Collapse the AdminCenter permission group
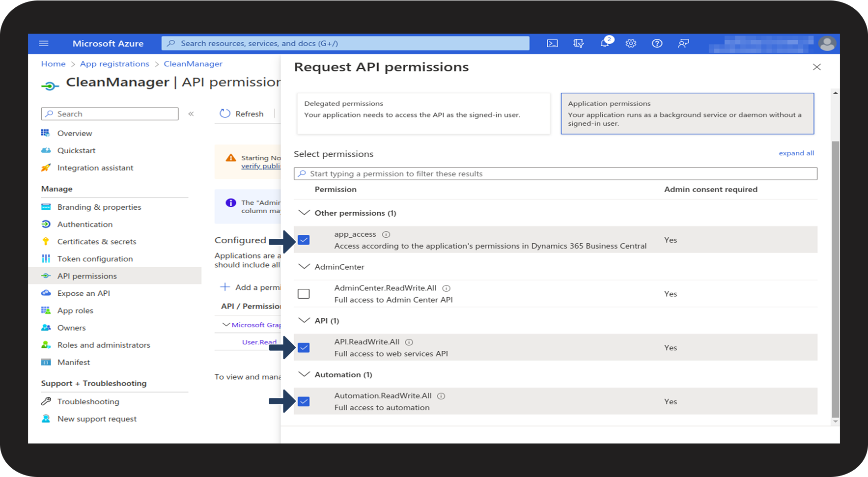Viewport: 868px width, 477px height. point(305,267)
